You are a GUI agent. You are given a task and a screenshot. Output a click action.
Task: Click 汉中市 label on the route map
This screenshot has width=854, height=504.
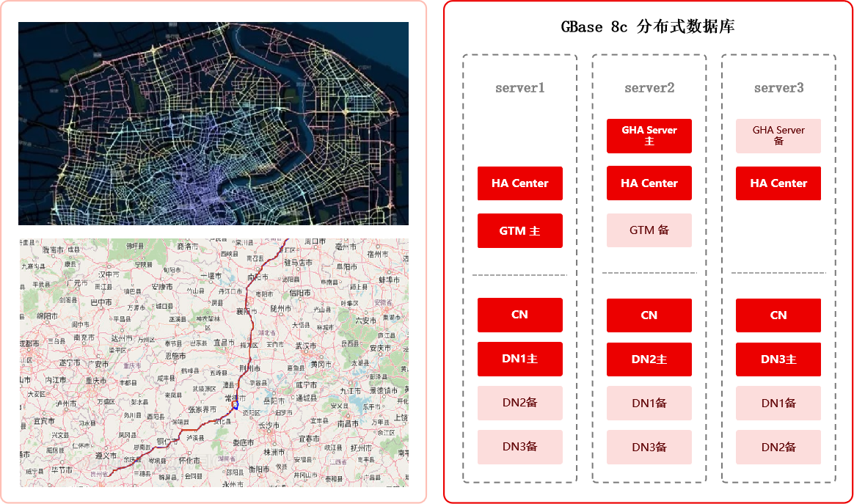(109, 274)
